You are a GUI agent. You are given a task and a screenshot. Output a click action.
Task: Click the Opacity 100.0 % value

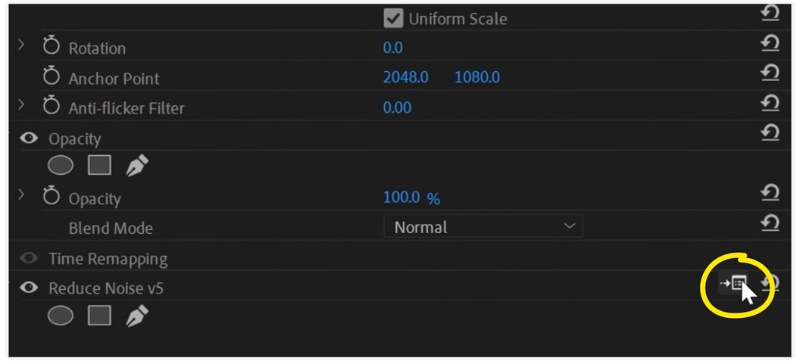point(411,197)
